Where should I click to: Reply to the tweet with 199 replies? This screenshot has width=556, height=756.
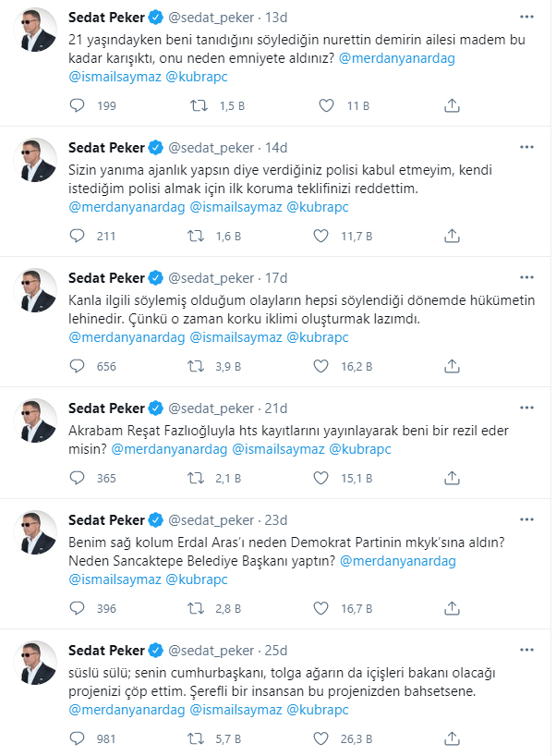tap(78, 106)
